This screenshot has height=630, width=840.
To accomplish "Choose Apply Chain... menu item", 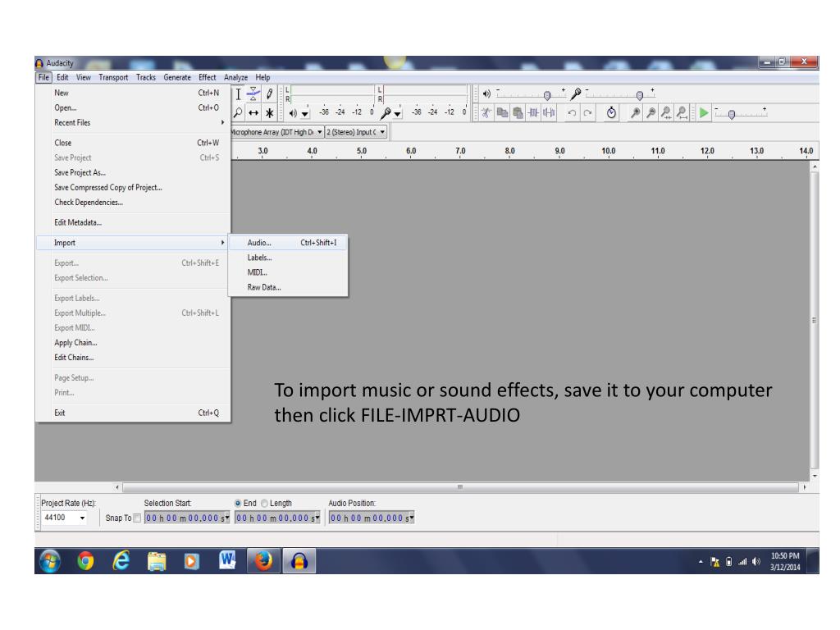I will click(x=133, y=343).
